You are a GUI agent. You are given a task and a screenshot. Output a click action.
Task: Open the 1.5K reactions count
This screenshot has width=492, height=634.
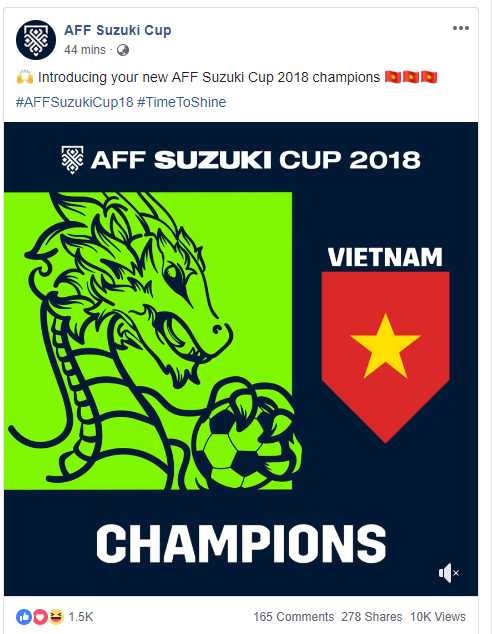click(81, 617)
